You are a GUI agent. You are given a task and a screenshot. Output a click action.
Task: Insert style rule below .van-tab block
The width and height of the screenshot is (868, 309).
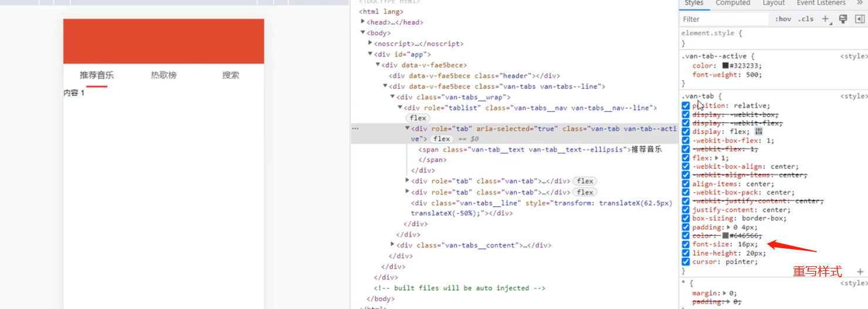(x=860, y=271)
